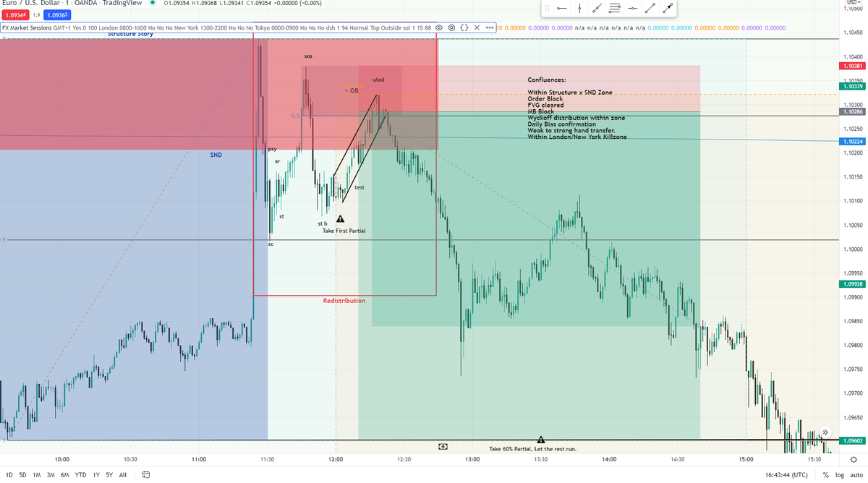Select the plain diagonal line tool
The image size is (868, 483).
pyautogui.click(x=650, y=9)
